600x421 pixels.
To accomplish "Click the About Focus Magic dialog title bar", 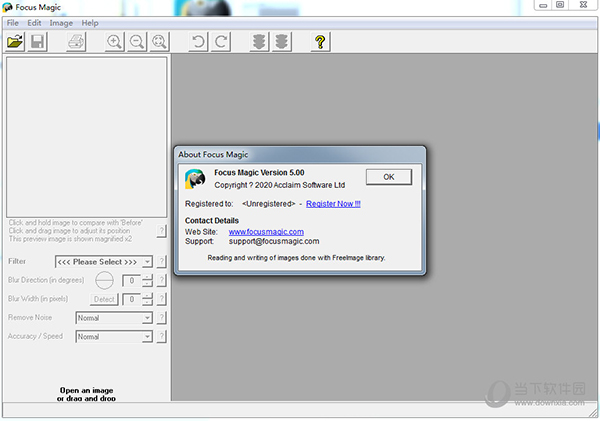I will point(300,155).
